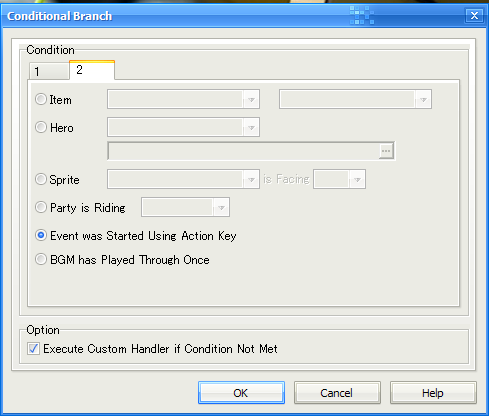489x416 pixels.
Task: Switch to condition tab 1
Action: tap(49, 71)
